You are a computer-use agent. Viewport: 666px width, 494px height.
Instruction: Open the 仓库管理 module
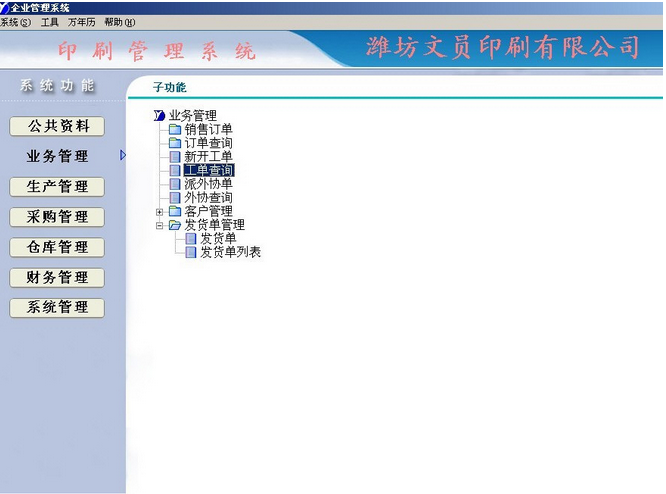point(57,247)
